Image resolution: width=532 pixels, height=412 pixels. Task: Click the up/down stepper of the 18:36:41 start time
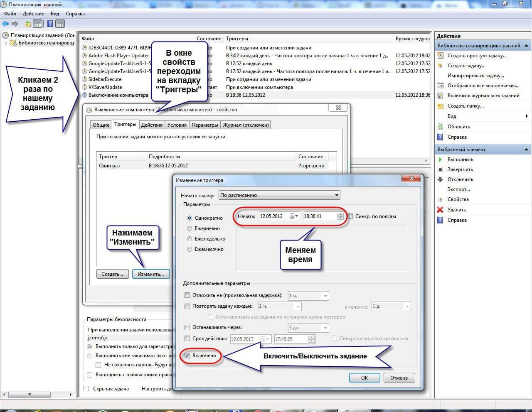tap(340, 216)
